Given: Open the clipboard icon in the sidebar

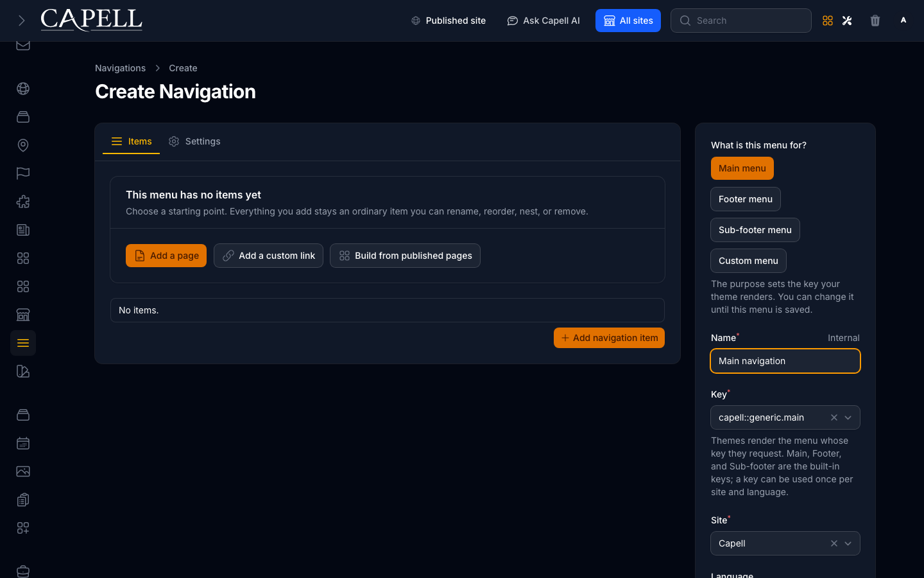Looking at the screenshot, I should 23,500.
